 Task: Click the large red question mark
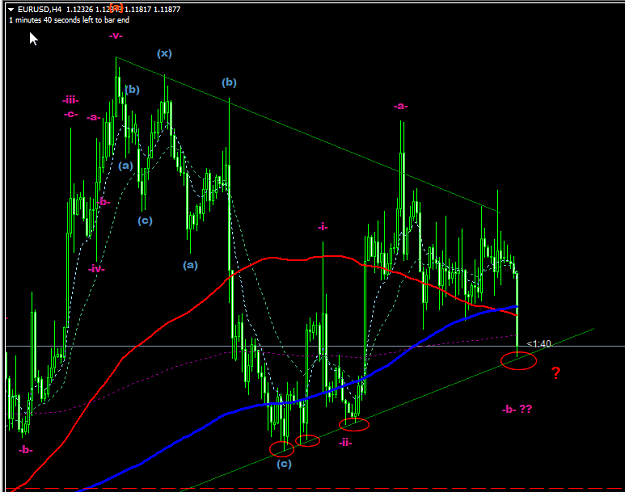click(556, 373)
